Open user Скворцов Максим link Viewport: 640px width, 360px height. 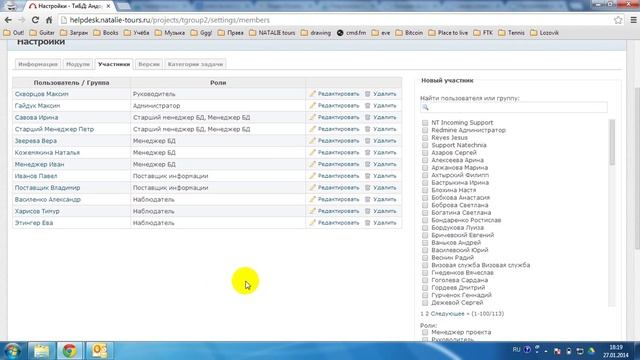pos(42,94)
